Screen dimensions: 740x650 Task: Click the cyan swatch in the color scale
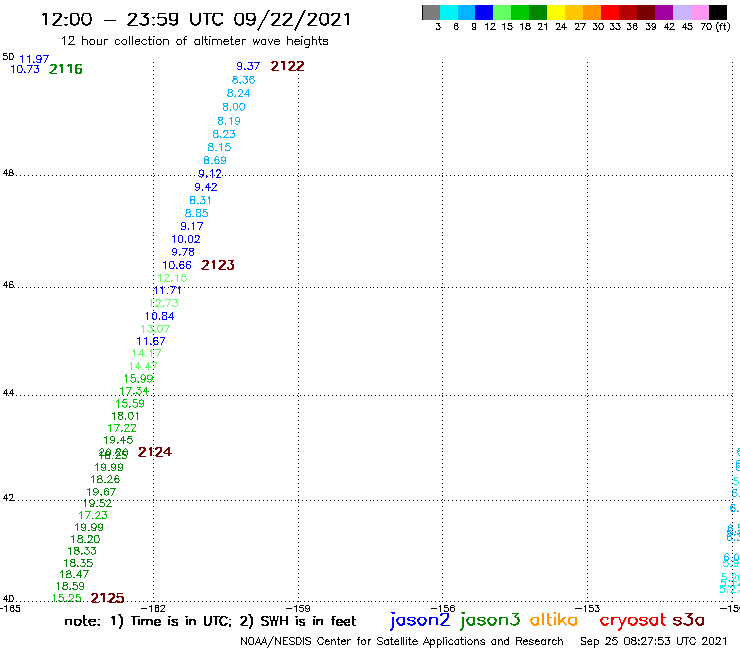coord(449,12)
